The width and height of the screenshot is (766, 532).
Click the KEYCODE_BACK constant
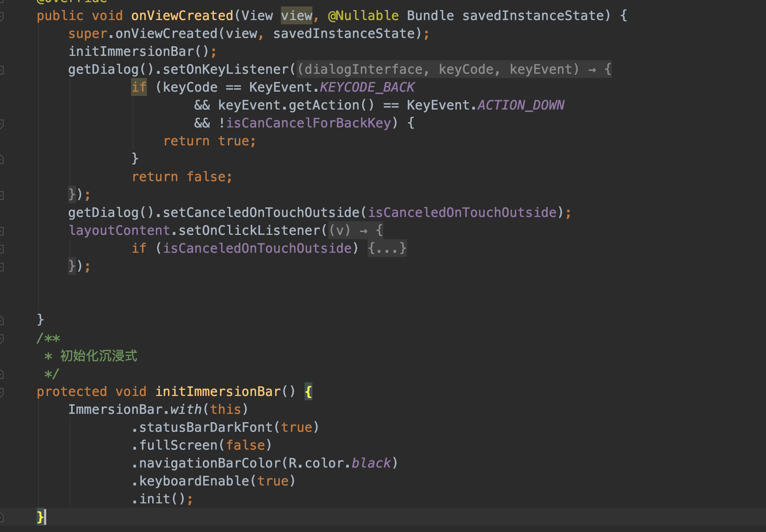pos(367,87)
